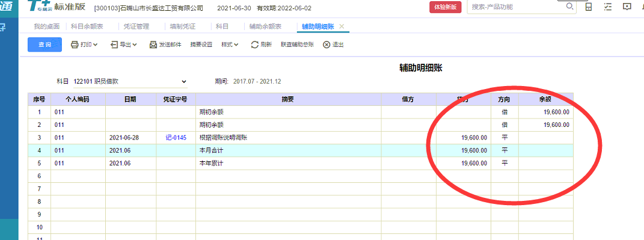The image size is (644, 240).
Task: Click row number 6 cell
Action: tap(40, 176)
